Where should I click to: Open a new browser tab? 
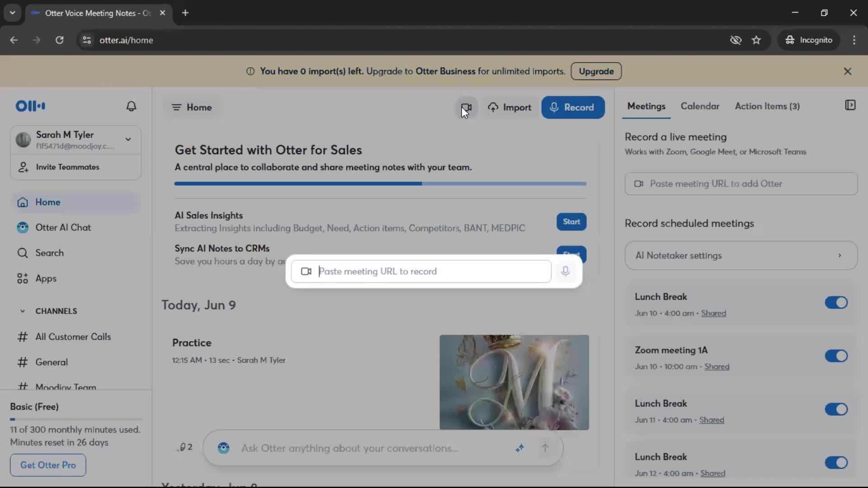pyautogui.click(x=185, y=13)
